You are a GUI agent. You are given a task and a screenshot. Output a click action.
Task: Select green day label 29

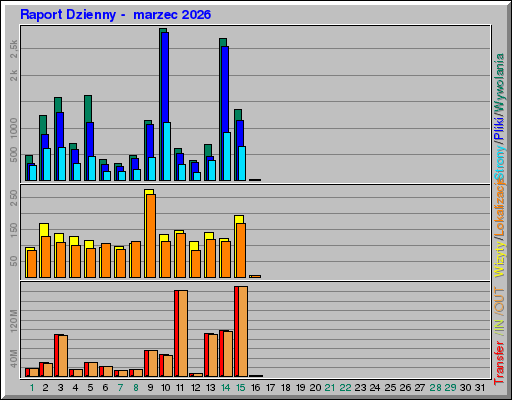point(450,388)
